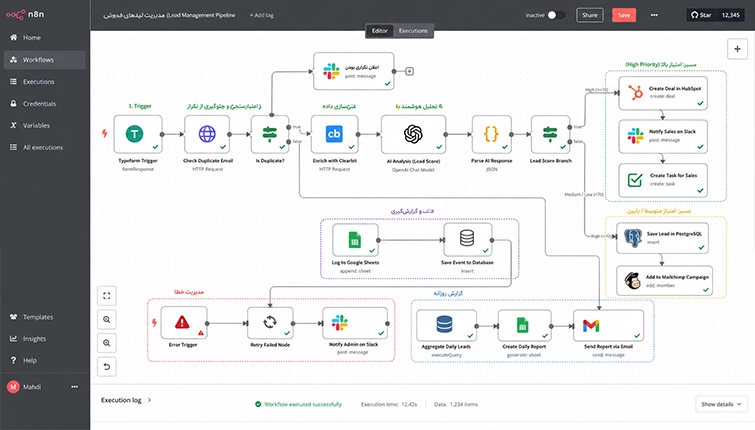The image size is (755, 430).
Task: Open the Enrich with Clearbit node
Action: pos(334,134)
